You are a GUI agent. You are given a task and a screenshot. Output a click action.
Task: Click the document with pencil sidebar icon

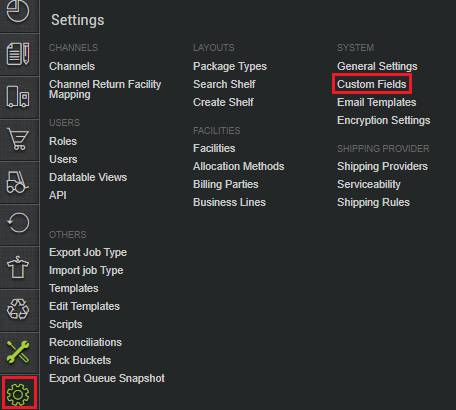click(18, 54)
